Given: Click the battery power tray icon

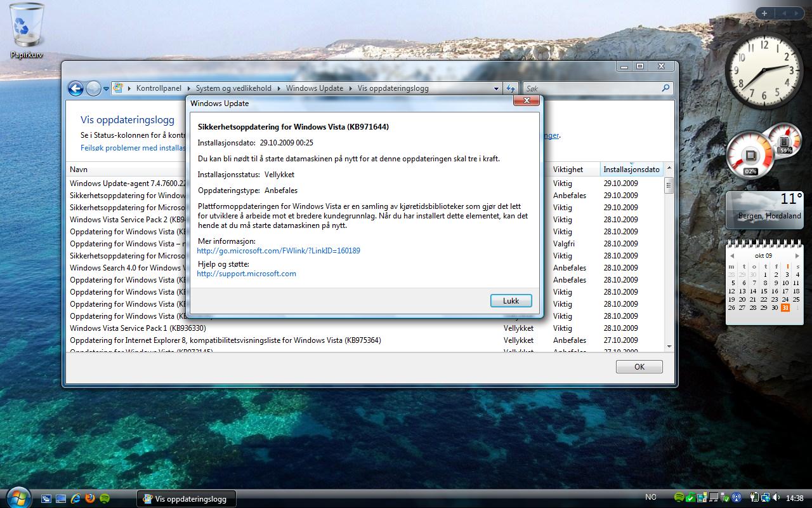Looking at the screenshot, I should click(x=756, y=498).
